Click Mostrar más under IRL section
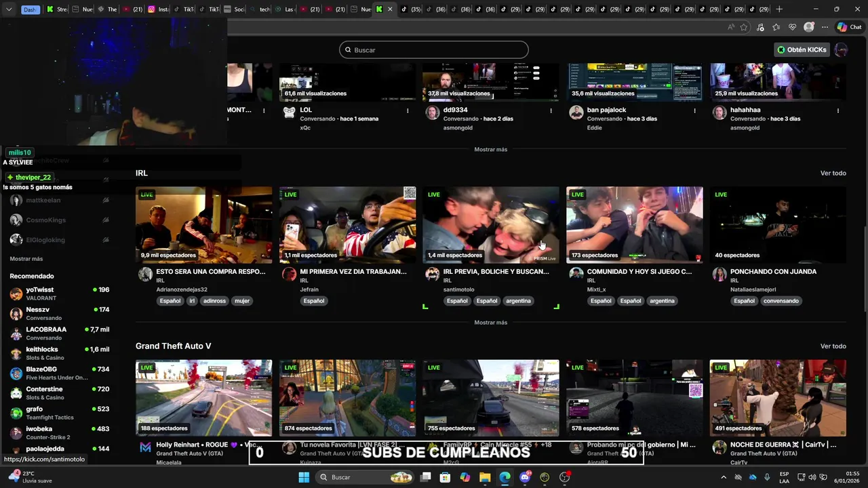 (x=491, y=323)
